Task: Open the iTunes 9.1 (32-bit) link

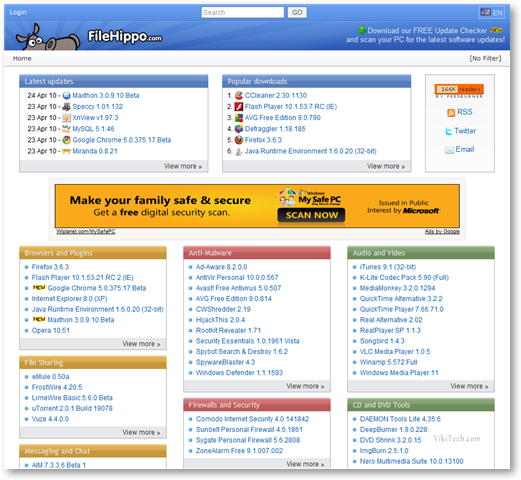Action: pos(388,267)
